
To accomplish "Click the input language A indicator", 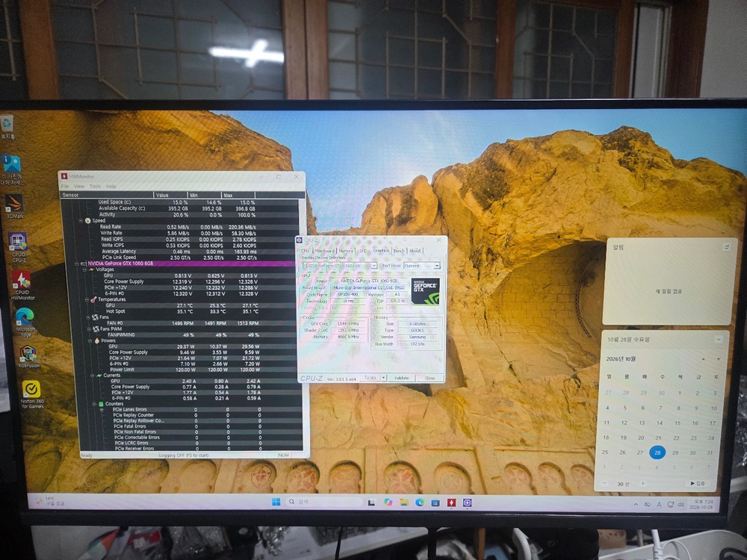I will click(x=659, y=504).
